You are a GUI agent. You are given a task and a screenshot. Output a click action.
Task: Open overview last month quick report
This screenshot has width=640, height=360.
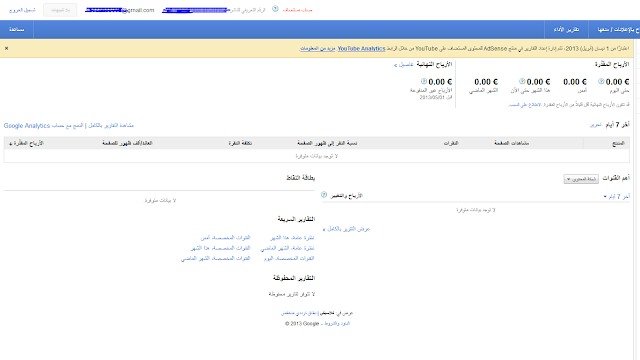tap(287, 248)
